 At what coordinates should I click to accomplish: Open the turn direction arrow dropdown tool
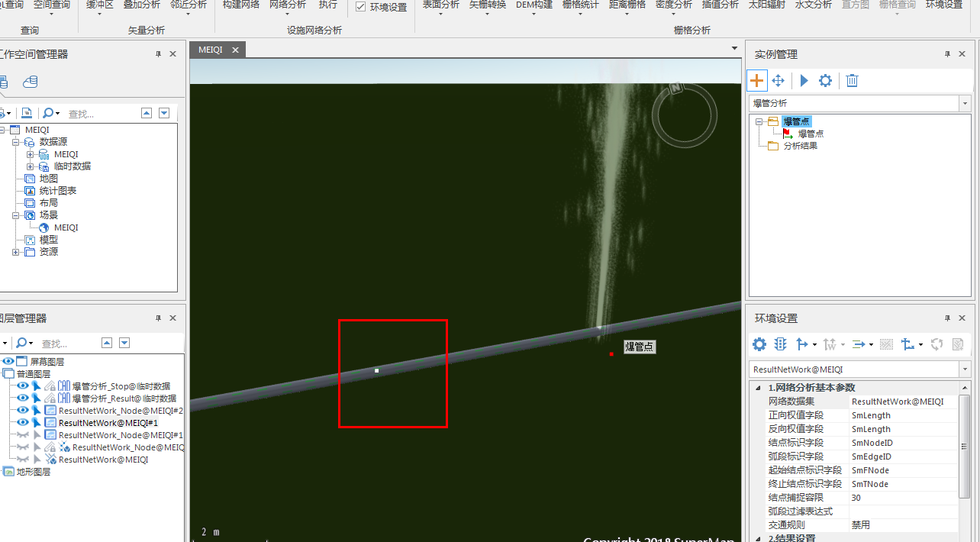[806, 344]
